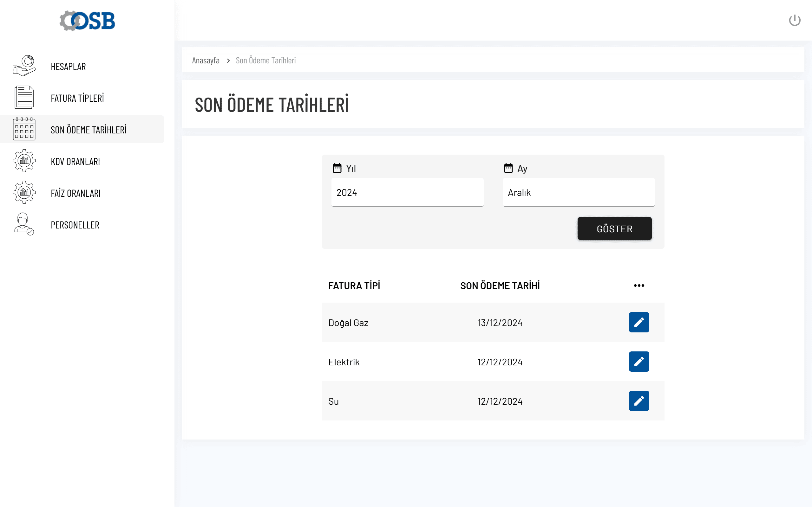Go to FATURA TİPLERİ menu item
The width and height of the screenshot is (812, 507).
(77, 98)
